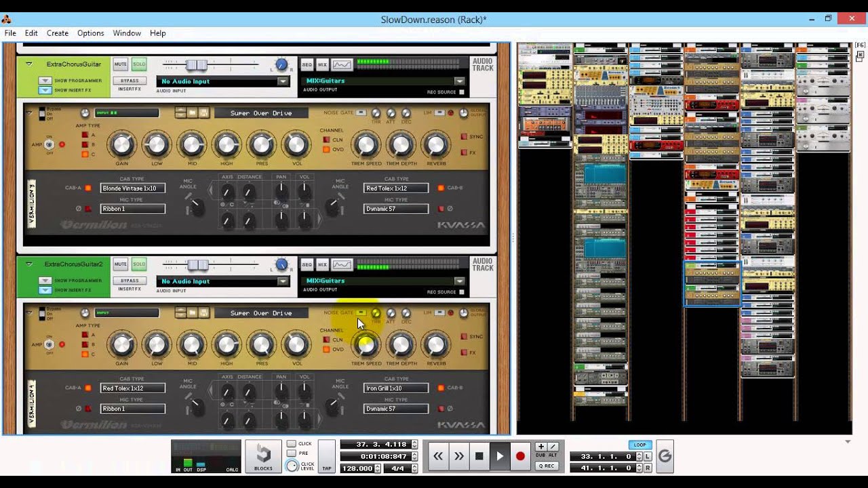The width and height of the screenshot is (868, 488).
Task: Go to left locator with L button
Action: (x=648, y=457)
